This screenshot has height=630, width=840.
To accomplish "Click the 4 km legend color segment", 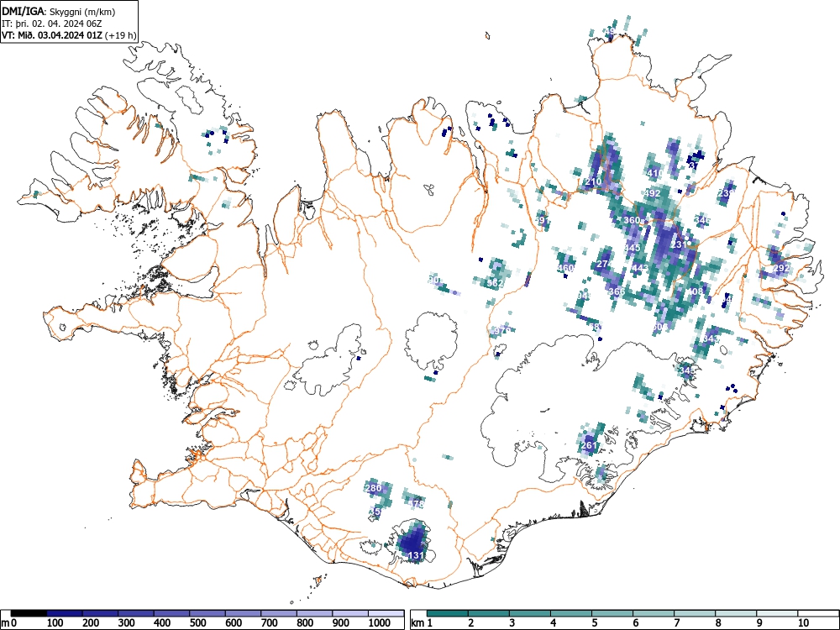I will (571, 613).
